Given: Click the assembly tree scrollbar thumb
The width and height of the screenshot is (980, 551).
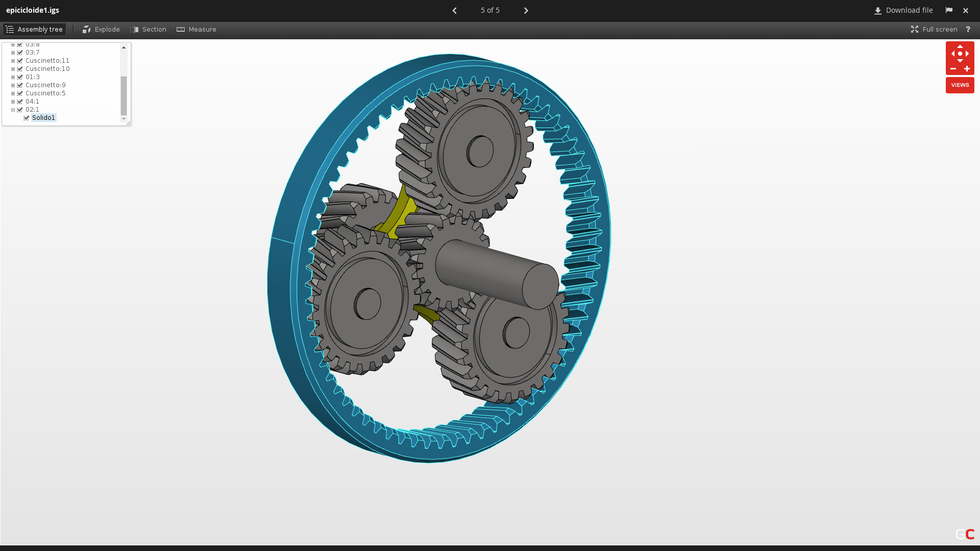Looking at the screenshot, I should coord(124,95).
